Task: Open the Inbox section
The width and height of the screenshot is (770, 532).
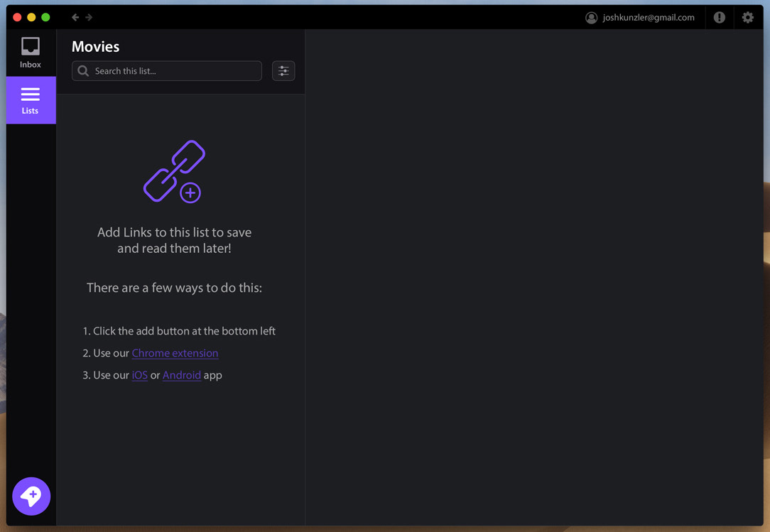Action: pos(31,53)
